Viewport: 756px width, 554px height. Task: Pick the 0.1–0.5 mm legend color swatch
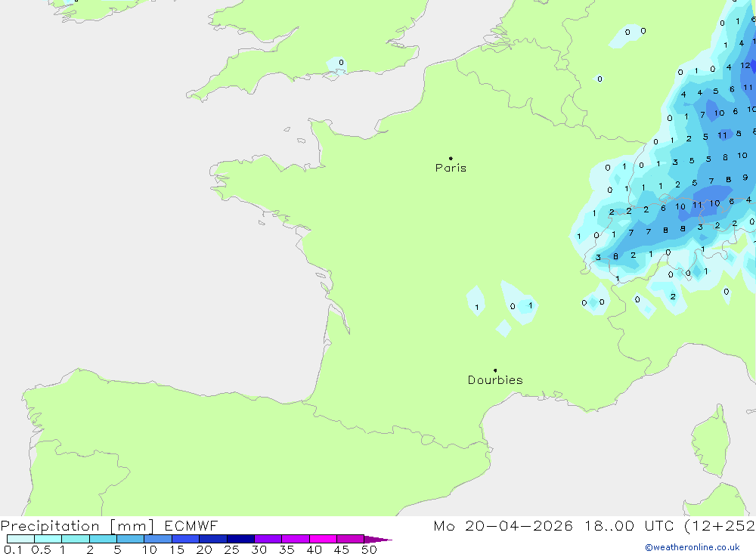point(20,539)
